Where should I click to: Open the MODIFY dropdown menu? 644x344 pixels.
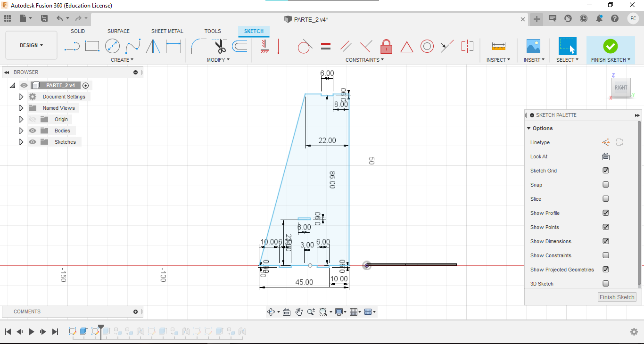tap(218, 60)
